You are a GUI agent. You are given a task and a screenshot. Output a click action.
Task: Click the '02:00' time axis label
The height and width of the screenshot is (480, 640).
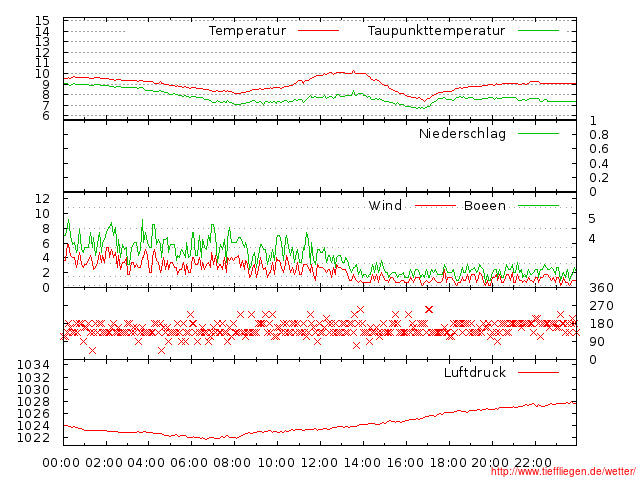pyautogui.click(x=104, y=463)
